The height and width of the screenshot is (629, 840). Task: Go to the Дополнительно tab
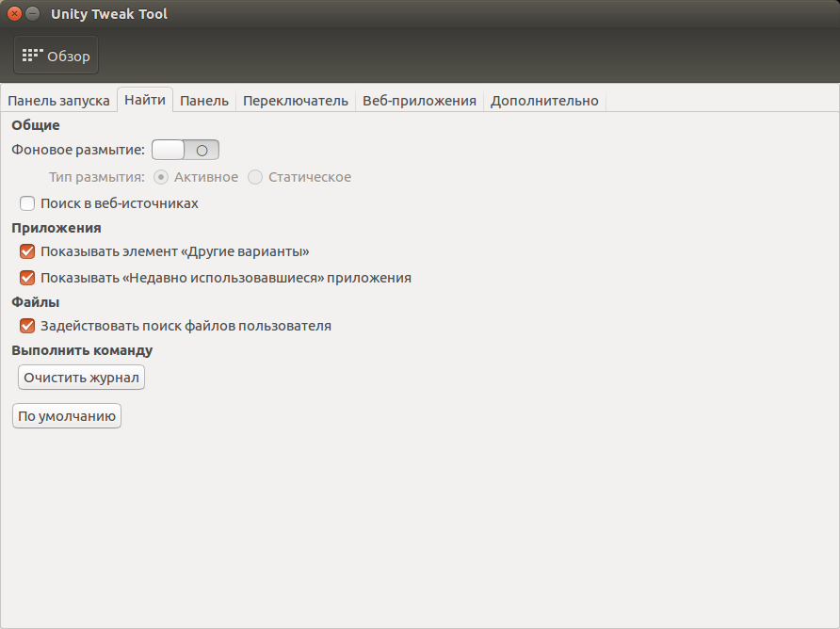tap(544, 101)
